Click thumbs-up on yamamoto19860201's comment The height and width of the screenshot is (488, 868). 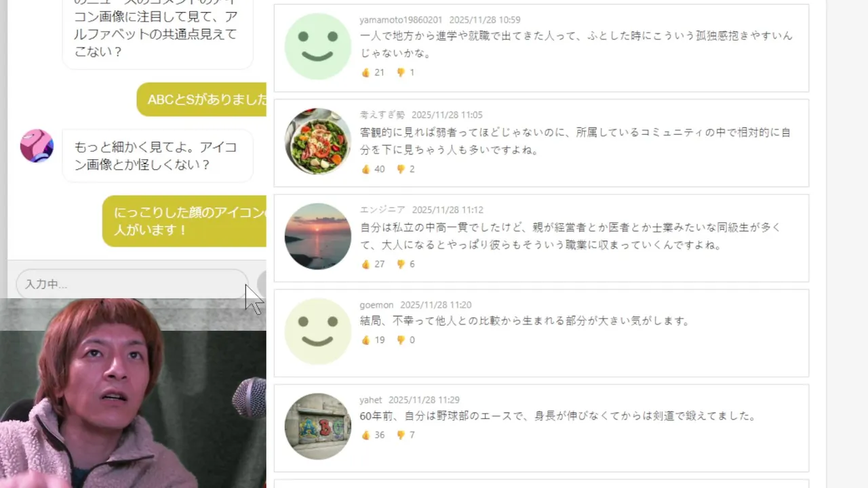pos(366,73)
